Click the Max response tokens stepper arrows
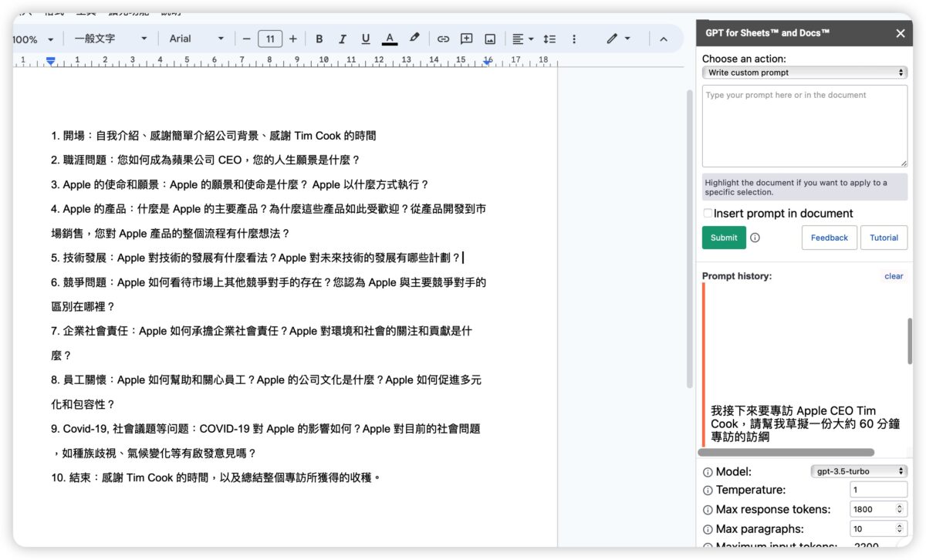 point(900,509)
